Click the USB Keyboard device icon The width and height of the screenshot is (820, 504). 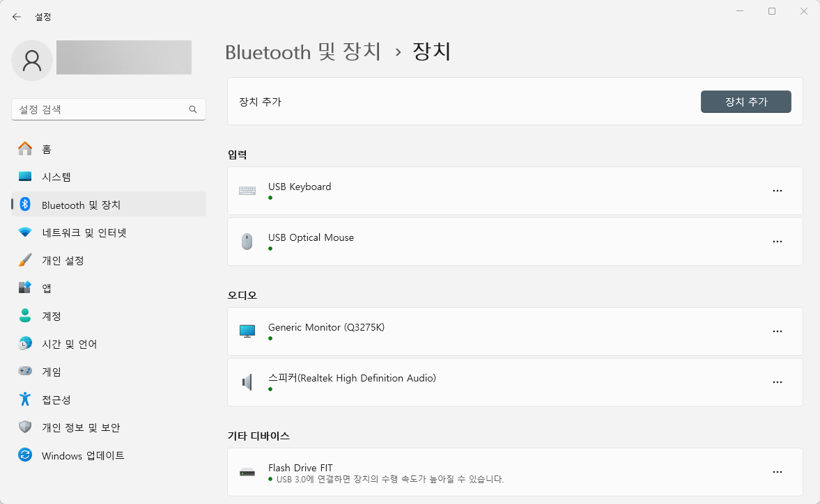pos(247,191)
